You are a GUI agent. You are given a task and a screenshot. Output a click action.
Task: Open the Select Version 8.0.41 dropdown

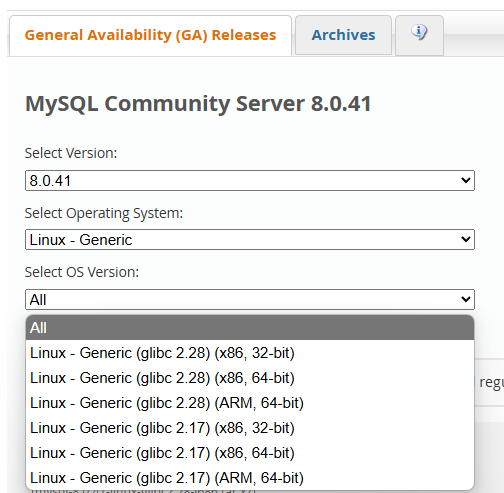(x=250, y=180)
